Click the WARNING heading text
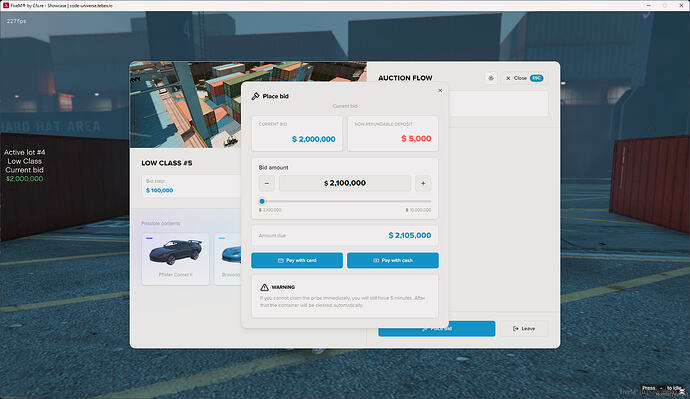690x399 pixels. [283, 287]
